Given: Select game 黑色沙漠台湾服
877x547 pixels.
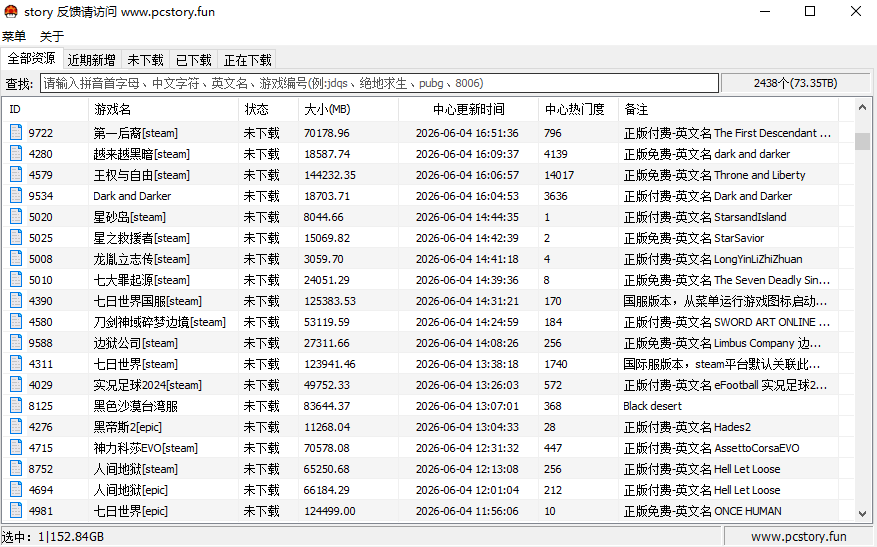Looking at the screenshot, I should click(135, 406).
